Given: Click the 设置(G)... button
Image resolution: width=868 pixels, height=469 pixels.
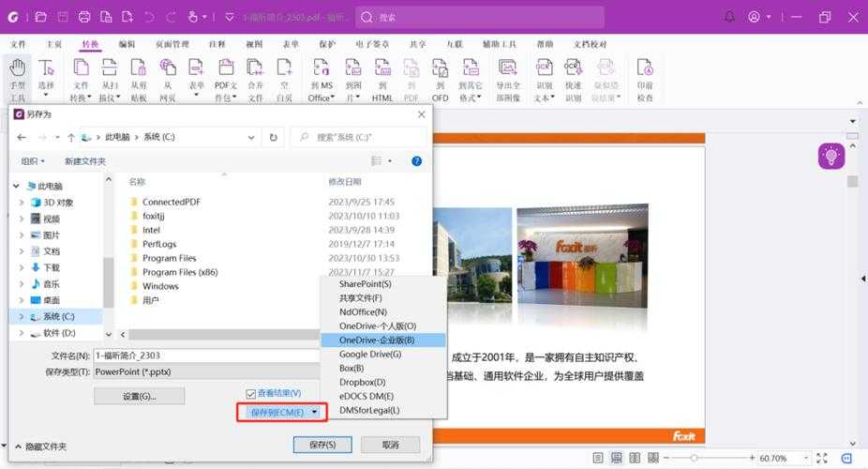Looking at the screenshot, I should pos(139,397).
